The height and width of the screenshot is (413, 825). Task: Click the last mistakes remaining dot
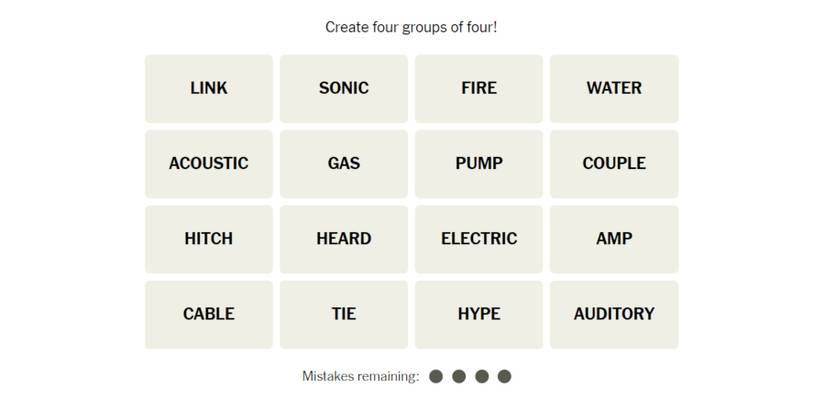504,376
